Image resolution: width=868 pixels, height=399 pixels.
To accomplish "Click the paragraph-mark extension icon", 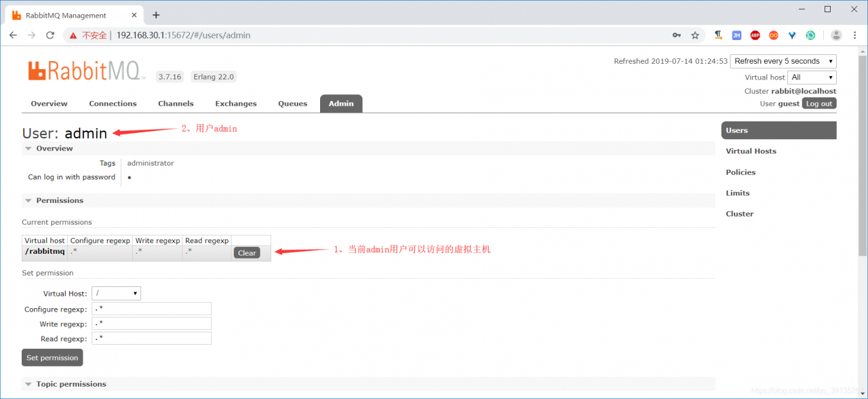I will (718, 35).
